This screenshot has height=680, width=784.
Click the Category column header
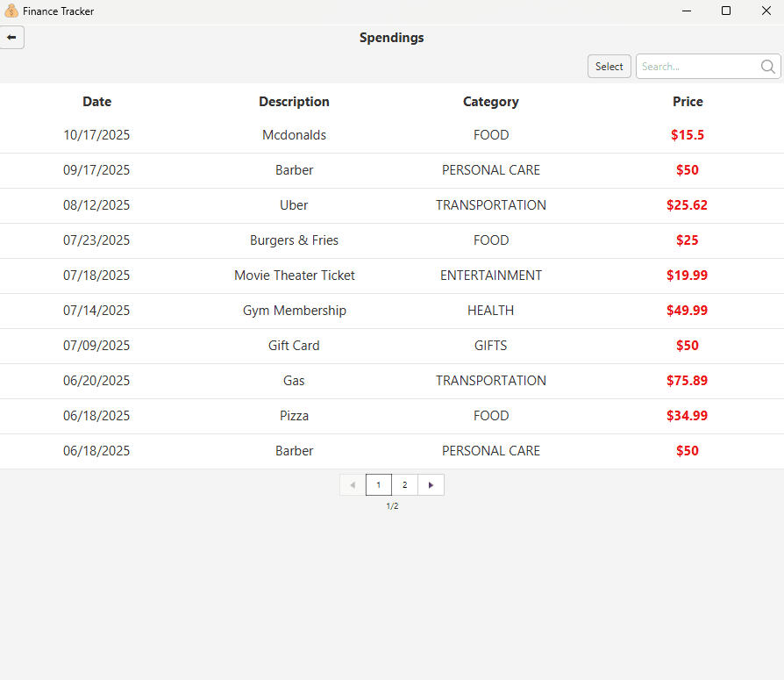pyautogui.click(x=490, y=102)
